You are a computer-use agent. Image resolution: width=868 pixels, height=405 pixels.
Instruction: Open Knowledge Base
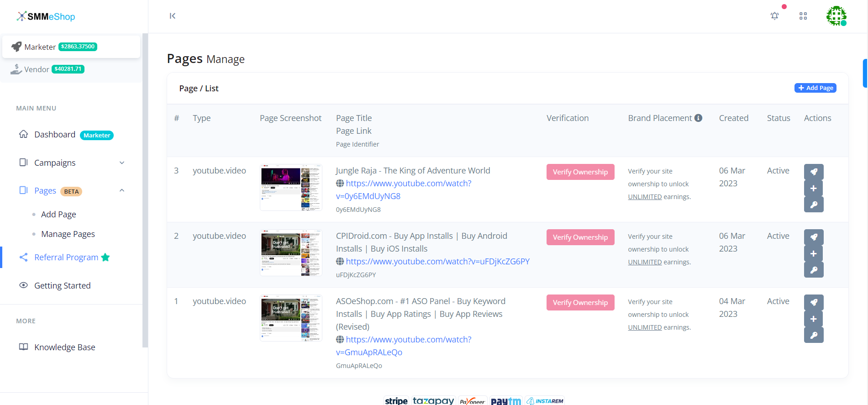pyautogui.click(x=65, y=347)
